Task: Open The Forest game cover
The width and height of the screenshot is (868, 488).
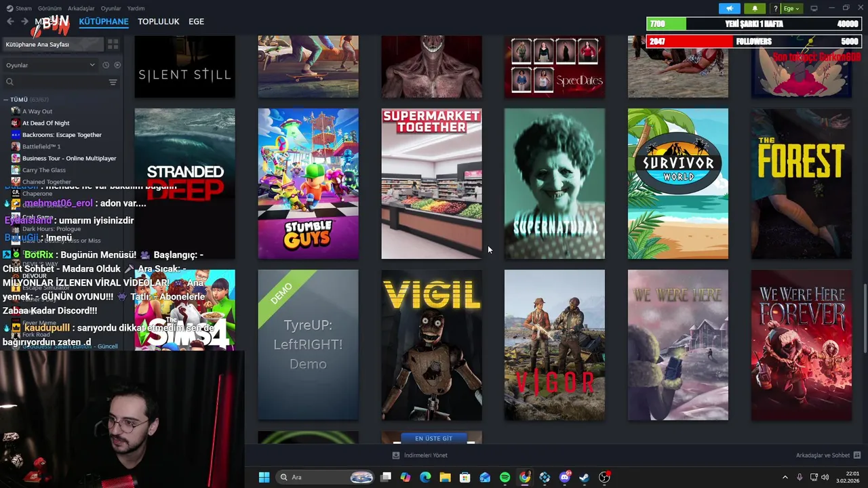Action: coord(801,184)
